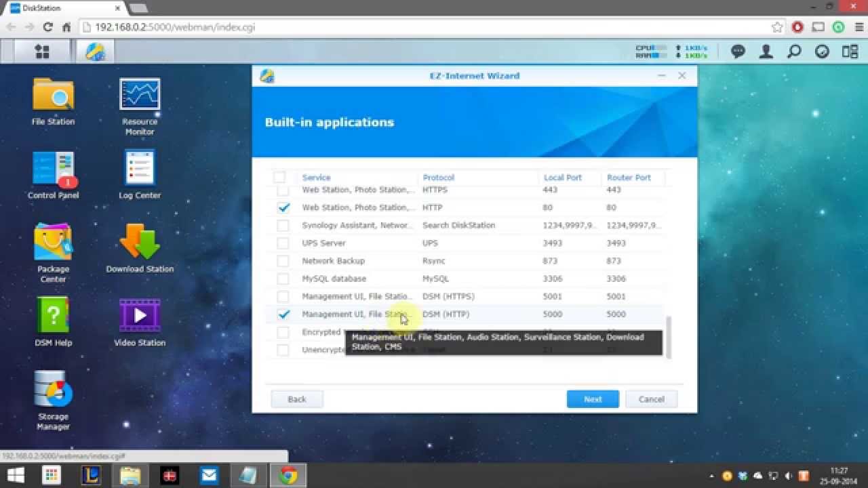Click the 'Search DiskStation' protocol cell
The height and width of the screenshot is (488, 868).
(x=458, y=225)
